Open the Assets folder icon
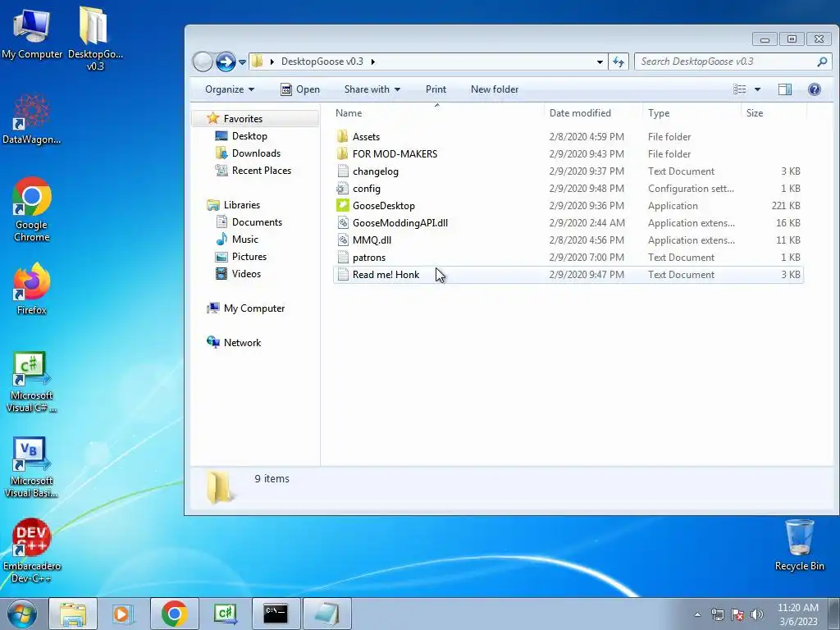This screenshot has width=840, height=630. [x=343, y=137]
